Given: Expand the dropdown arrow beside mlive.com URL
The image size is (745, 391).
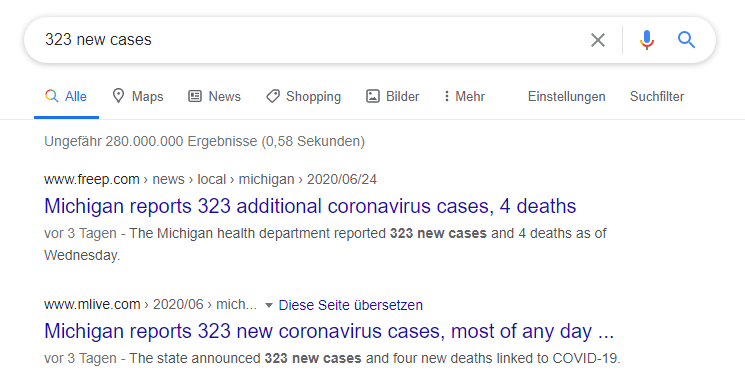Looking at the screenshot, I should 268,305.
